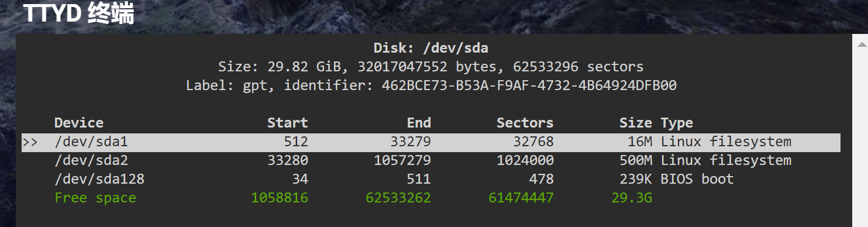868x227 pixels.
Task: Click the TTYD 终端 page title
Action: [x=79, y=13]
